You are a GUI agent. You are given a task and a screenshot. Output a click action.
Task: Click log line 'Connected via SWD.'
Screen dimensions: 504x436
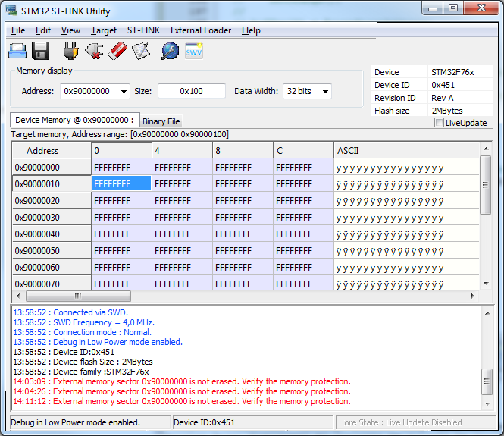click(70, 312)
